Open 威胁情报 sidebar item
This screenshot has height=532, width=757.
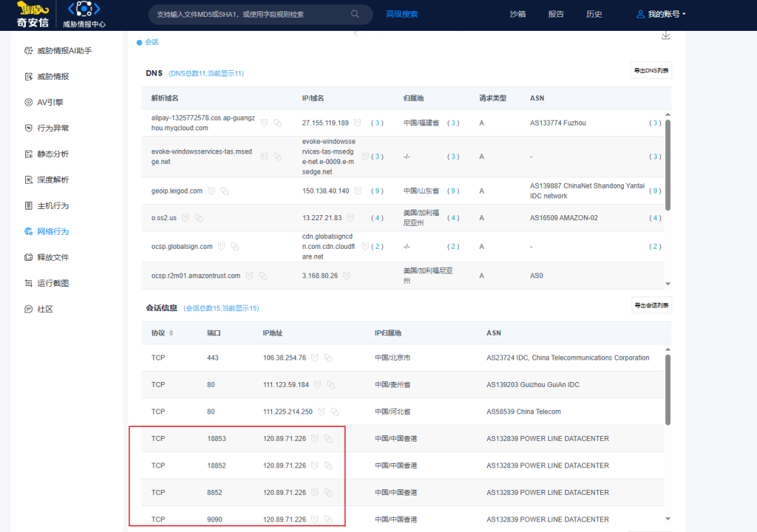pyautogui.click(x=47, y=76)
